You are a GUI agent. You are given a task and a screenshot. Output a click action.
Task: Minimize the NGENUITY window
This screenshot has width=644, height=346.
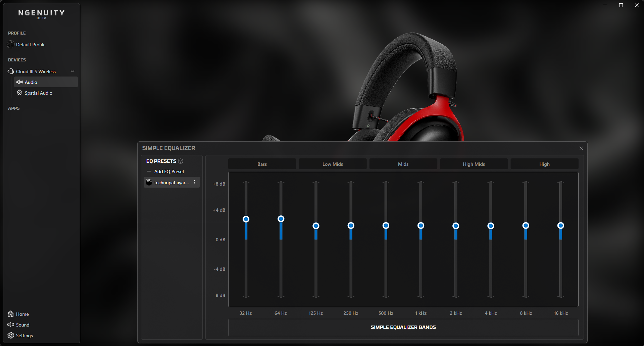tap(605, 5)
